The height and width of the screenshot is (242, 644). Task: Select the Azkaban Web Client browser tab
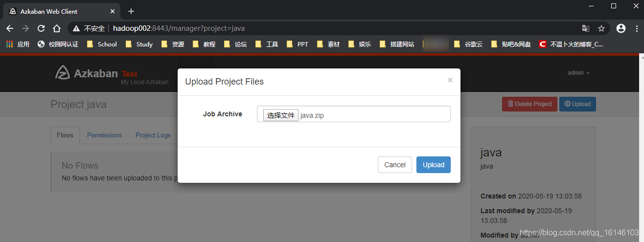pyautogui.click(x=62, y=11)
